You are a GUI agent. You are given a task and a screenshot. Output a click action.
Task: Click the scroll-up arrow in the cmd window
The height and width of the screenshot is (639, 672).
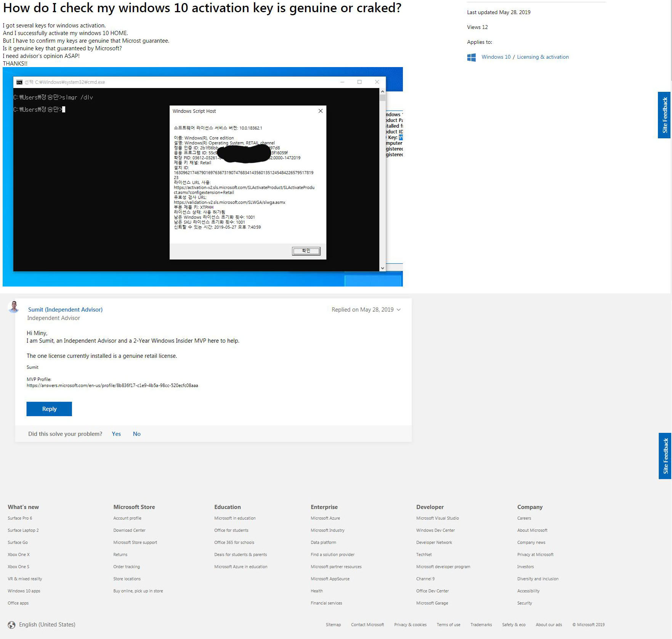point(382,91)
